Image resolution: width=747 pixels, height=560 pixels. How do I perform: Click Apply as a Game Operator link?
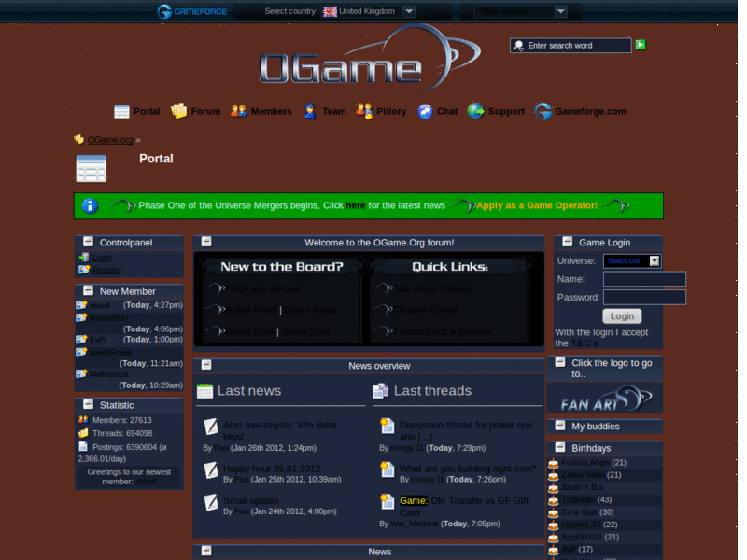click(x=537, y=205)
